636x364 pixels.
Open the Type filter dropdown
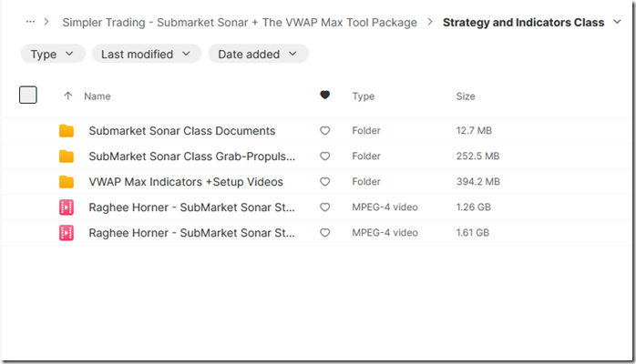click(x=53, y=54)
